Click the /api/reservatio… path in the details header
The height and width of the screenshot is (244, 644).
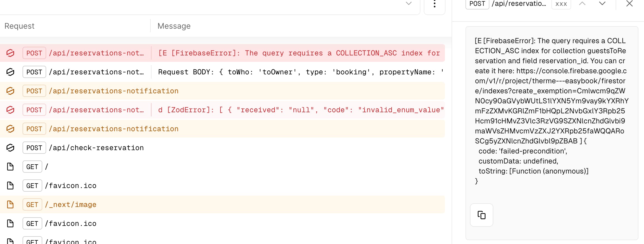(519, 4)
